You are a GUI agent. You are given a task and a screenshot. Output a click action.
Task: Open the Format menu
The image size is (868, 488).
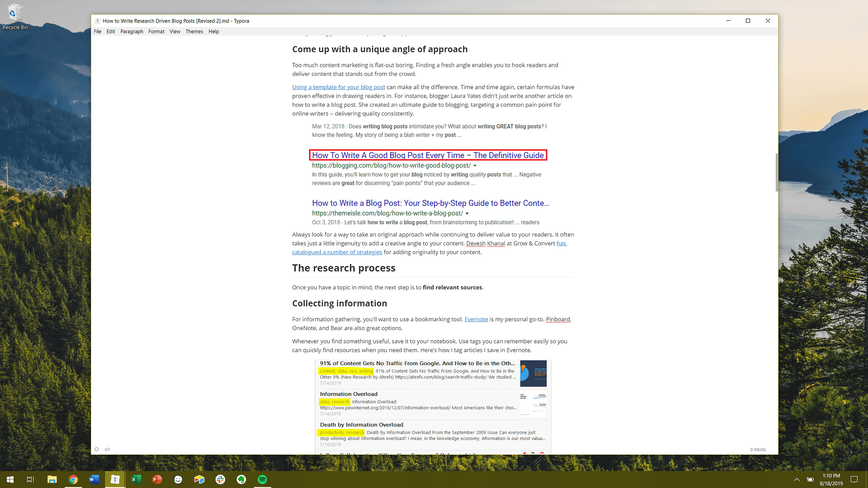pos(156,31)
